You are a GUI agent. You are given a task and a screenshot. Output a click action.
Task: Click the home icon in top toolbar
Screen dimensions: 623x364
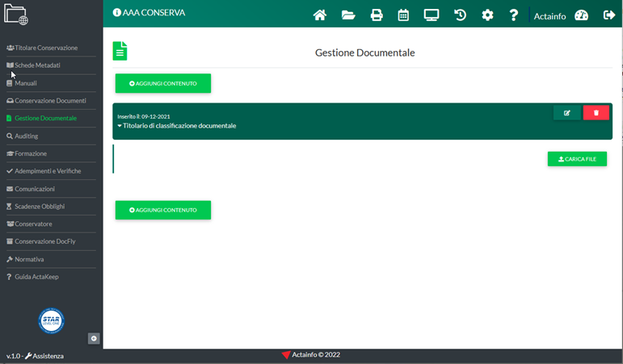320,15
